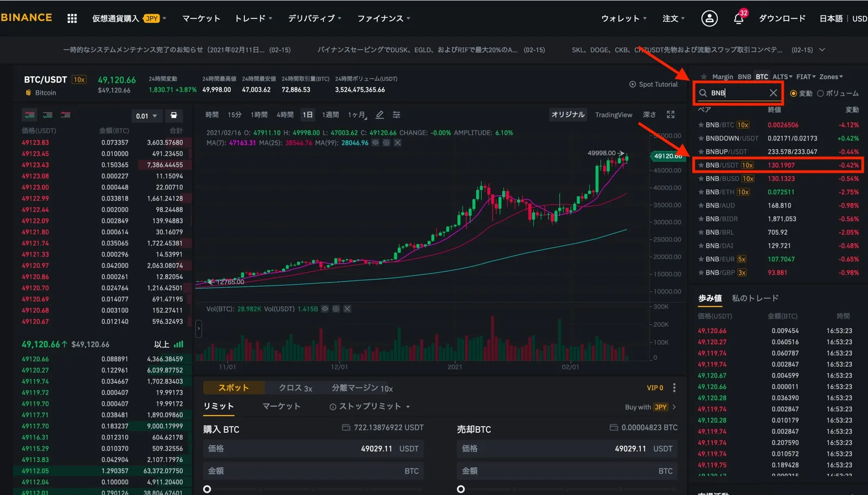Switch to the スポット trading tab
The image size is (868, 495).
[x=234, y=388]
